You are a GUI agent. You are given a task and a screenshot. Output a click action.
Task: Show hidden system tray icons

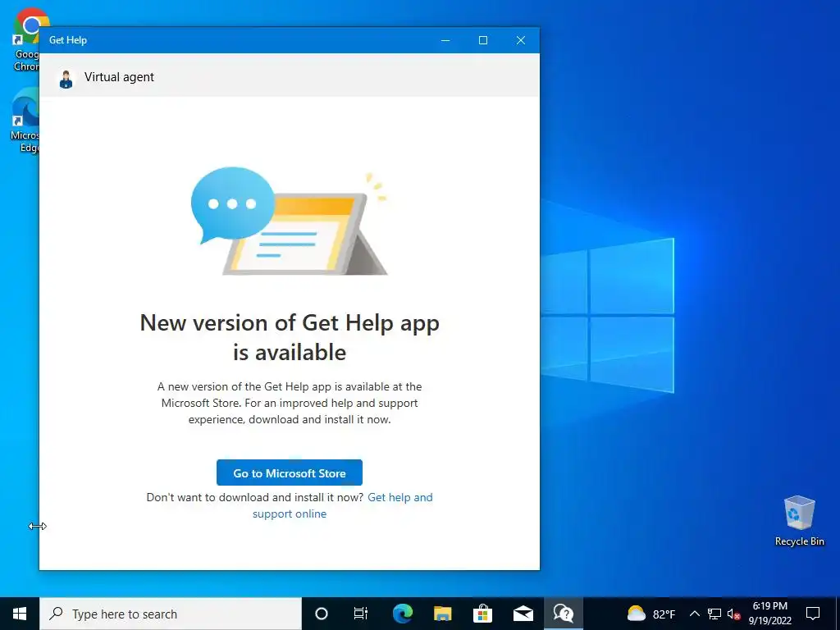coord(694,614)
